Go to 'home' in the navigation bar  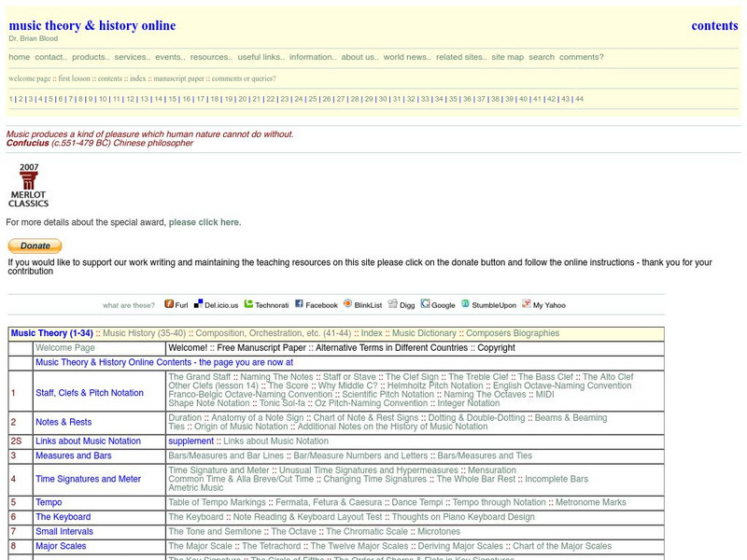pos(19,57)
